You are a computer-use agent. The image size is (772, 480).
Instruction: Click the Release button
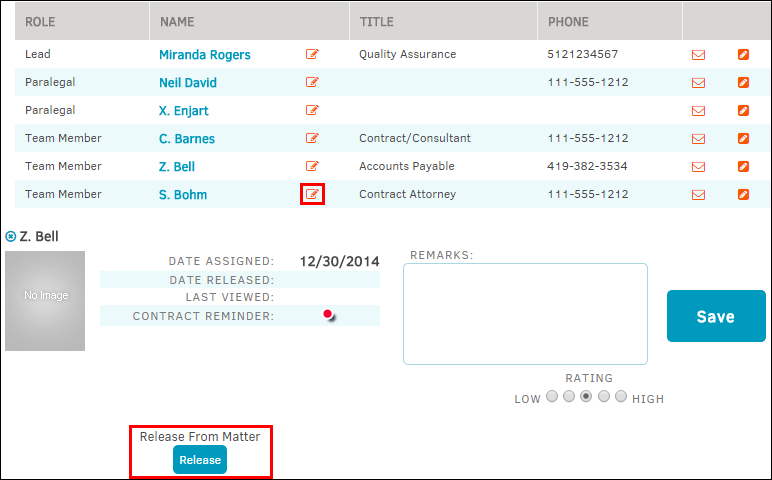point(200,460)
